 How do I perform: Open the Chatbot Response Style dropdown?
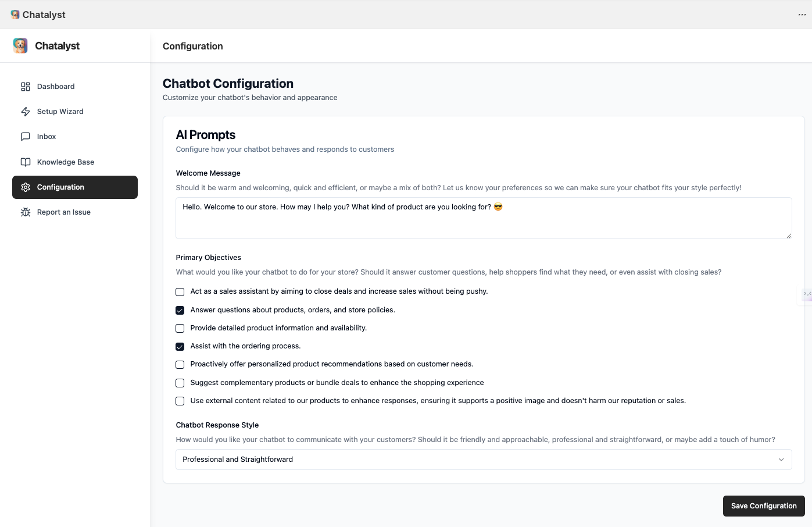coord(483,460)
